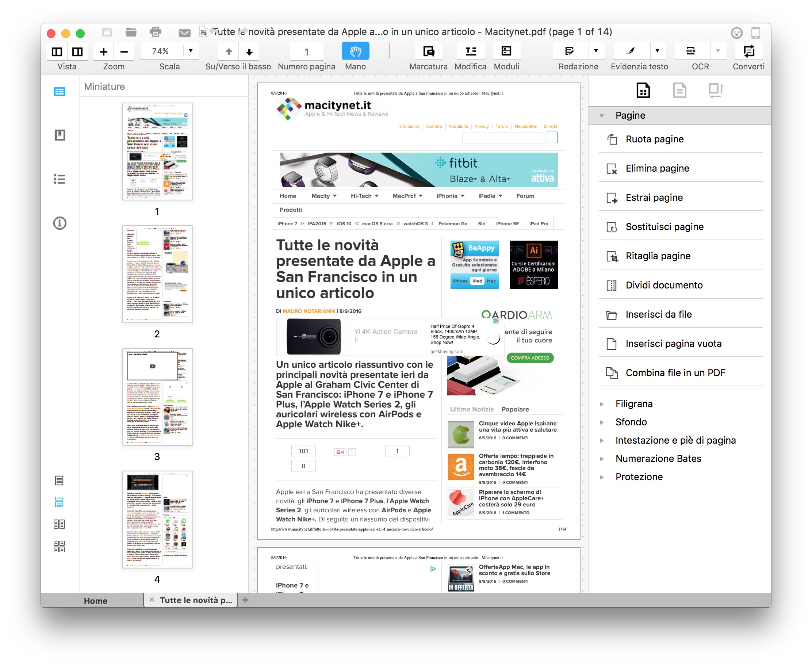Image resolution: width=812 pixels, height=666 pixels.
Task: Toggle single page view mode
Action: click(x=59, y=480)
